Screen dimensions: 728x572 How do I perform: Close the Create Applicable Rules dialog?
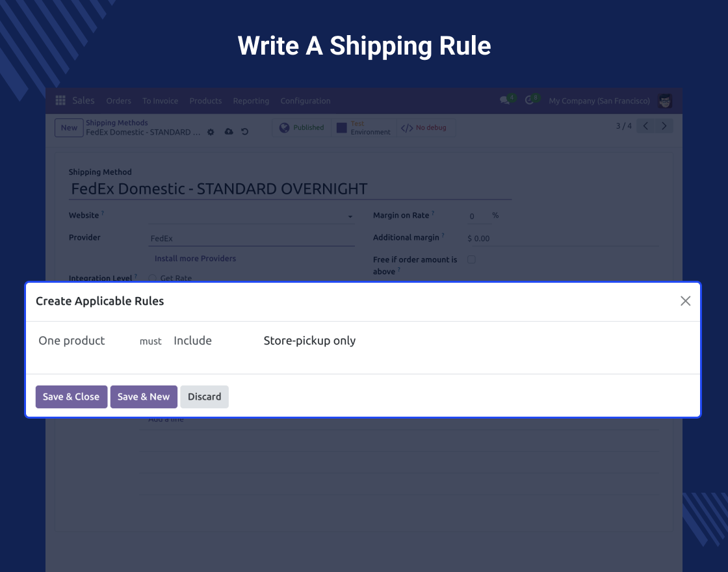pos(685,301)
